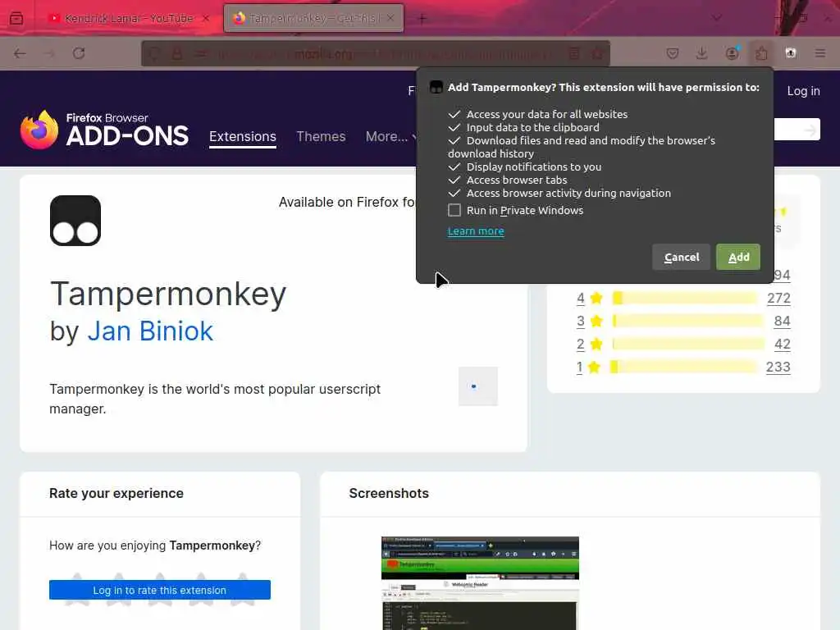This screenshot has height=630, width=840.
Task: Open four-star reviews via the 4 link
Action: tap(580, 299)
